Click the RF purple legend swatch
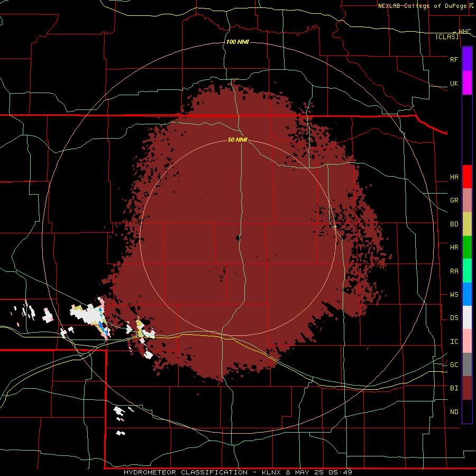 (x=467, y=59)
